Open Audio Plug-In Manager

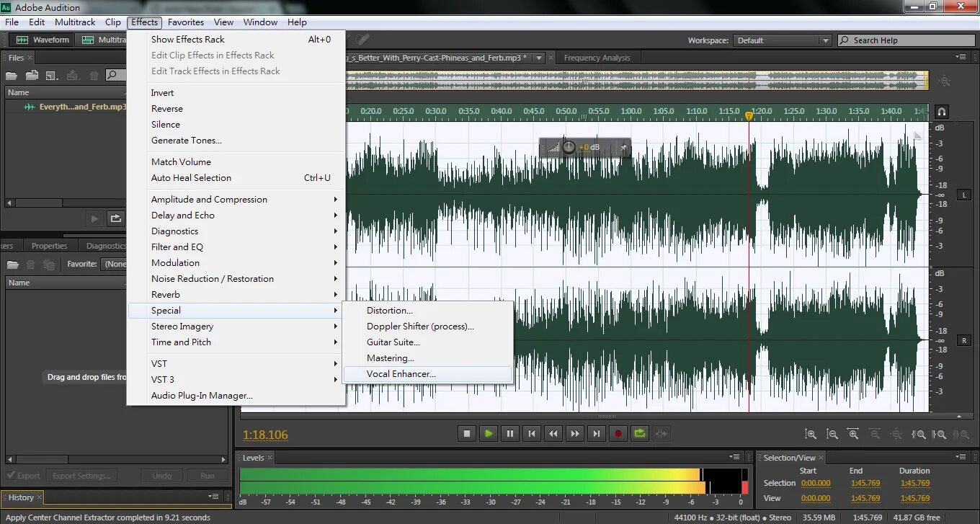(236, 395)
